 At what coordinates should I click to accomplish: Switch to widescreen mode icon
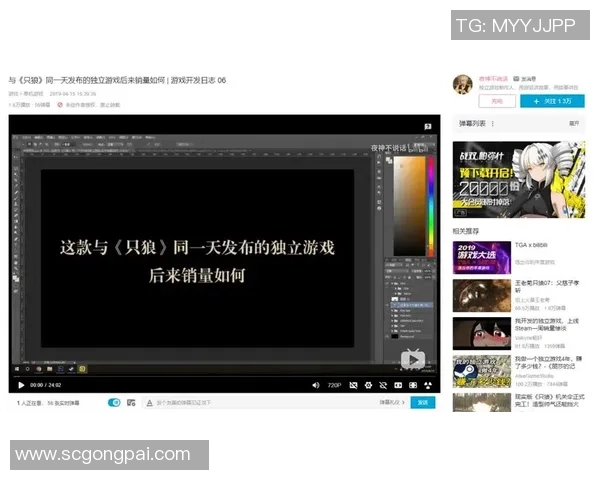tap(398, 385)
